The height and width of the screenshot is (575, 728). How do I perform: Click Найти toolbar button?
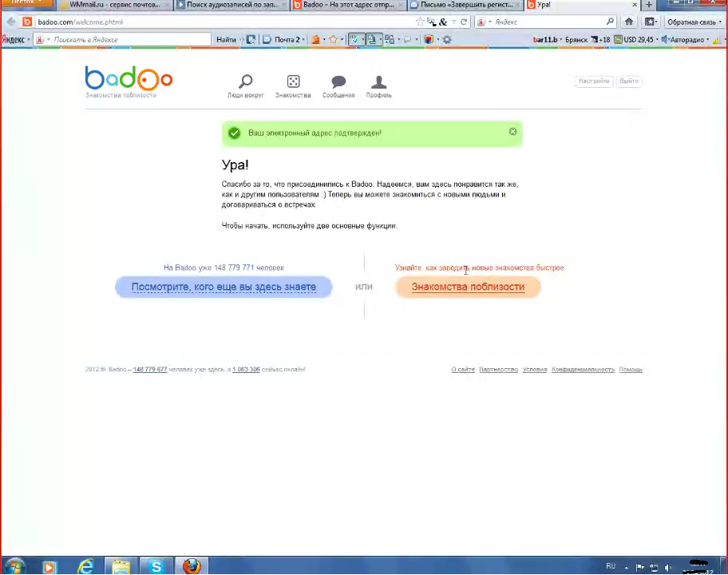(x=226, y=39)
